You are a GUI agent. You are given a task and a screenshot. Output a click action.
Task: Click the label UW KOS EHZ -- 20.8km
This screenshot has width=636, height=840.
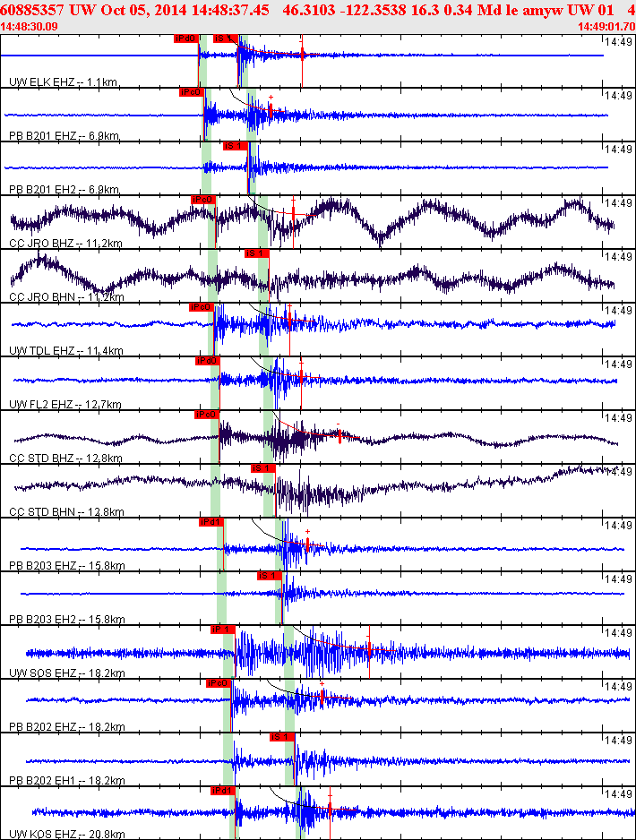pyautogui.click(x=67, y=834)
